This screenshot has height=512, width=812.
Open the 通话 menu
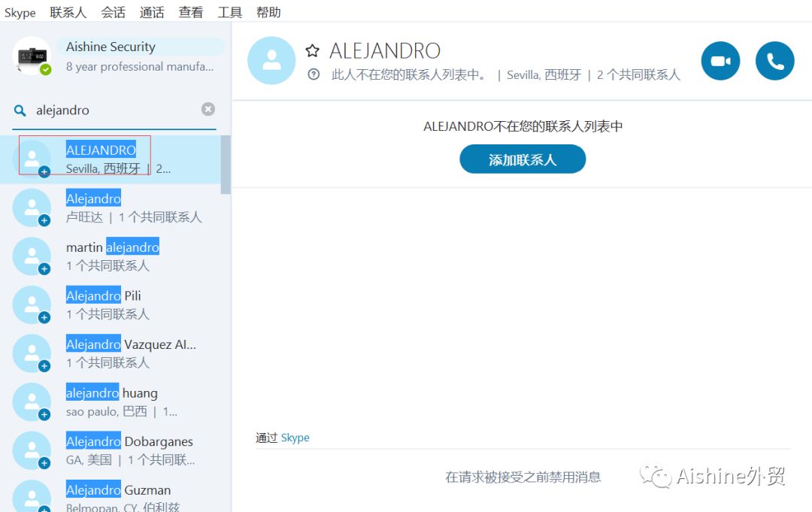(152, 12)
